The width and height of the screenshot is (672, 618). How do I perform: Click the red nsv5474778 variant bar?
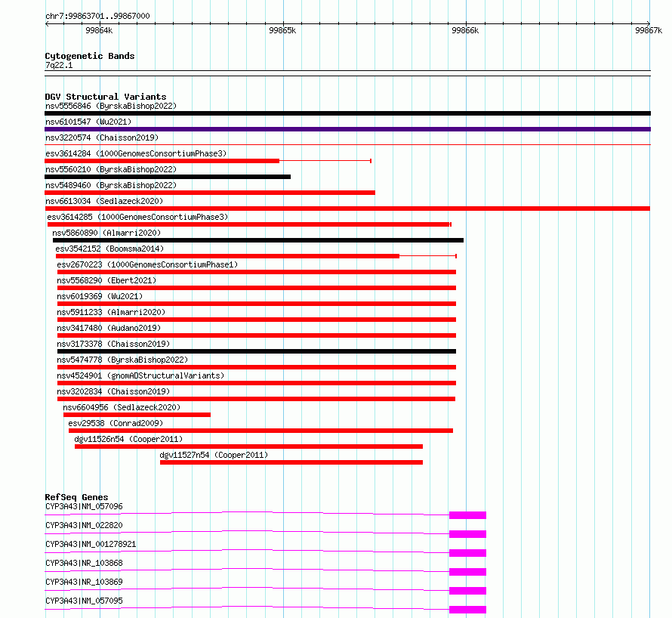tap(257, 367)
